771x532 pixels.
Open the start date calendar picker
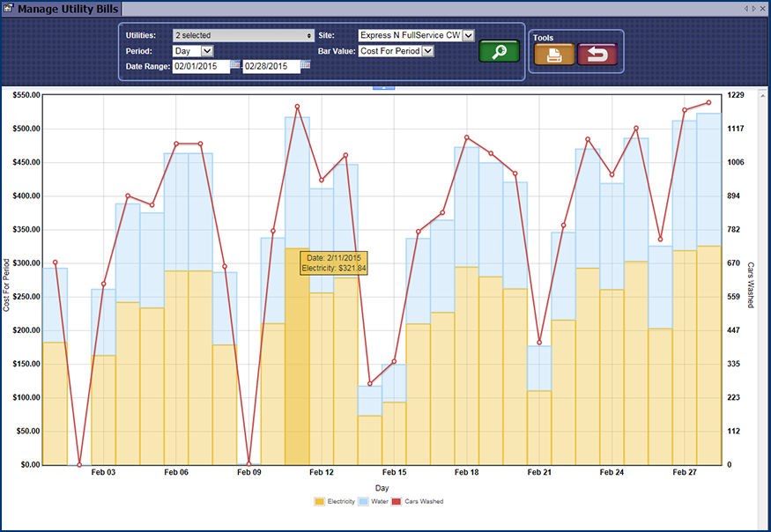[x=235, y=66]
